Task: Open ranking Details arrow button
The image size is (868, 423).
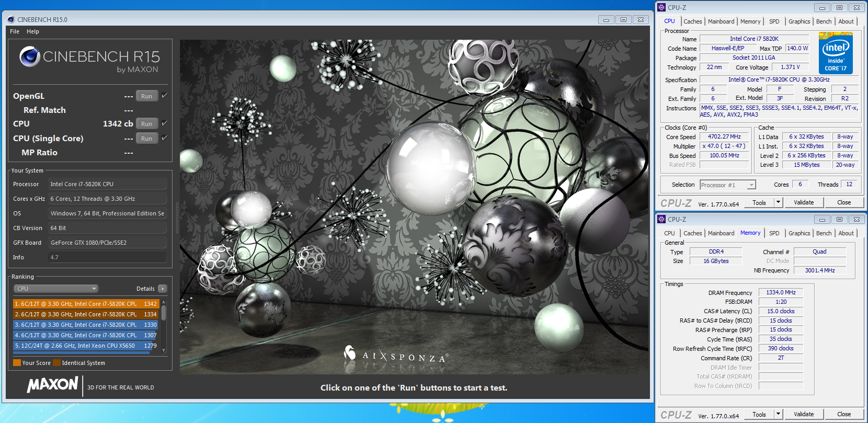Action: click(x=163, y=289)
